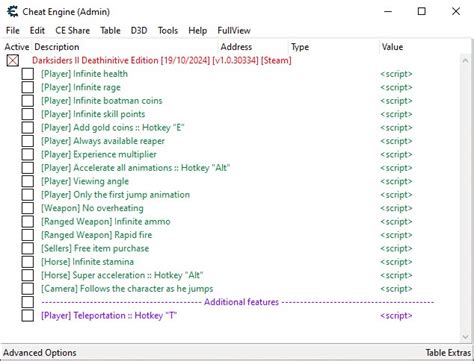Screen dimensions: 474x361
Task: Tick the Add gold coins checkbox
Action: point(28,127)
